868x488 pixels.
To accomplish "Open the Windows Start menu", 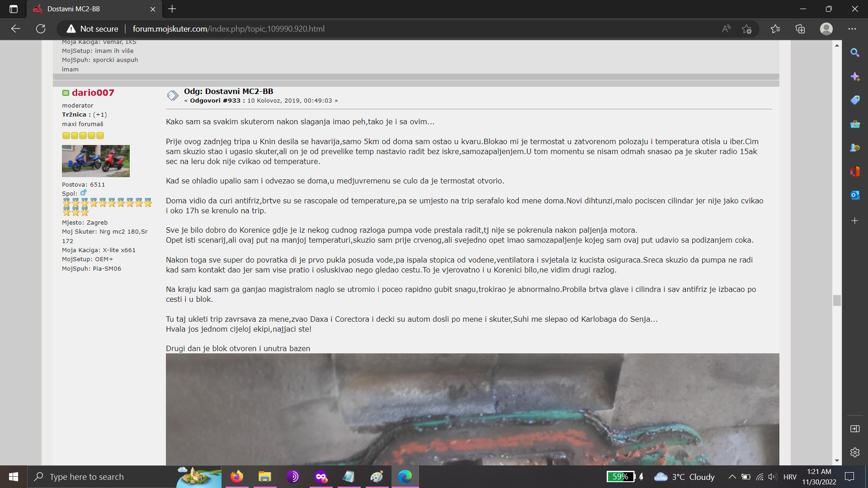I will (14, 477).
